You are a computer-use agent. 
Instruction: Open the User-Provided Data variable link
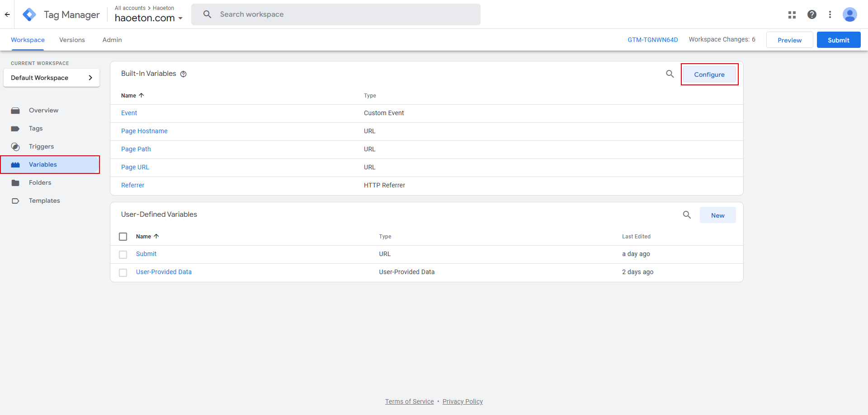(164, 272)
